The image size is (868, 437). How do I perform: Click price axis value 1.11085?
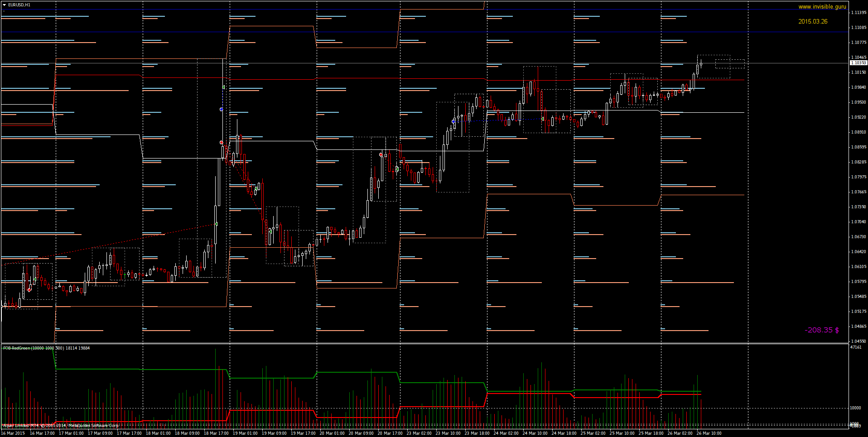[x=858, y=28]
